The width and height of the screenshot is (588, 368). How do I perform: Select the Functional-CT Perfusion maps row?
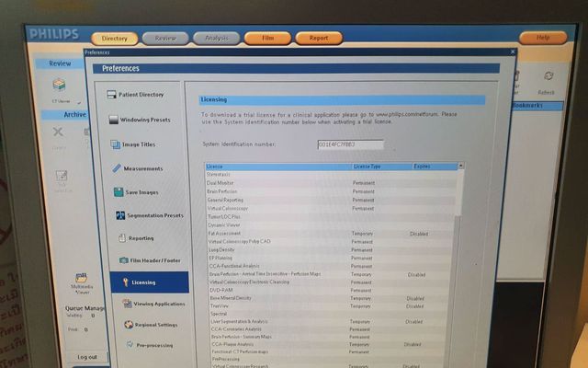coord(331,351)
